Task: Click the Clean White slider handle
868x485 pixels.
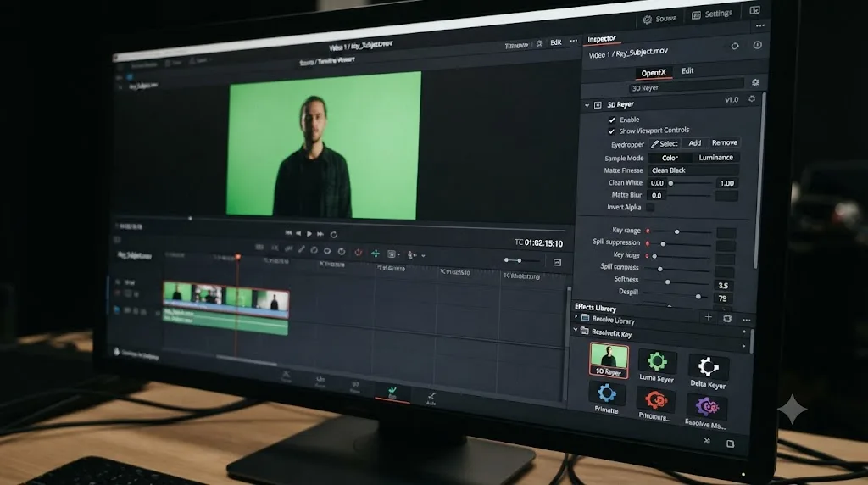Action: tap(671, 183)
